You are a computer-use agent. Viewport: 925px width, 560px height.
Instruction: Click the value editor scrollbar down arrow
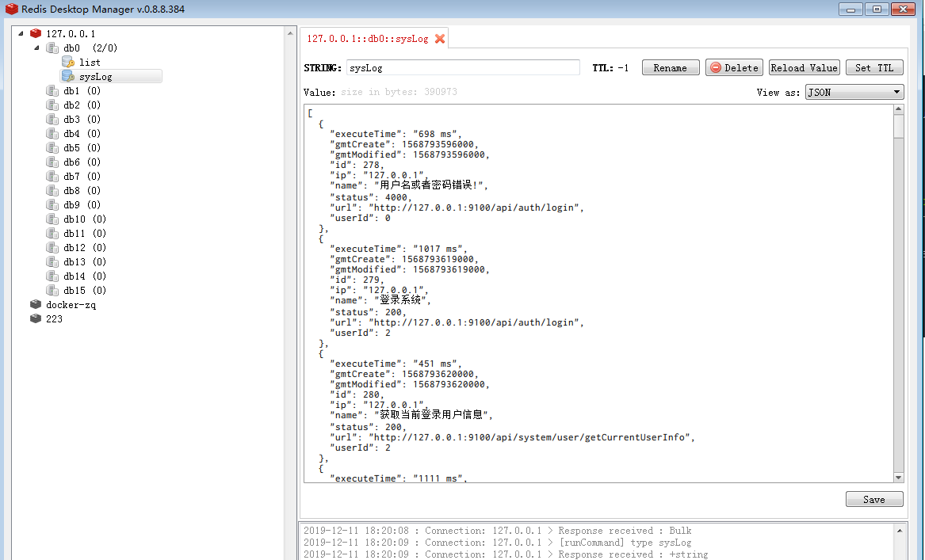point(899,478)
